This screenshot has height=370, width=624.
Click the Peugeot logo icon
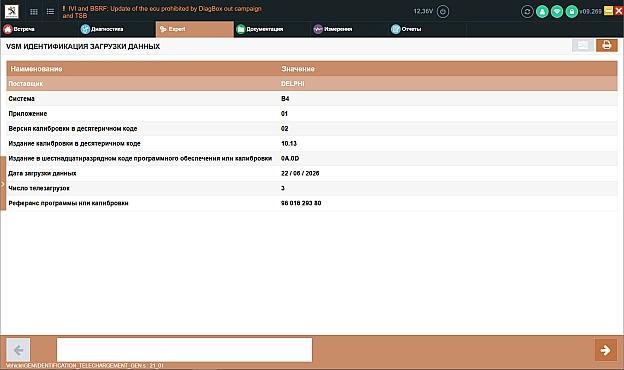click(11, 12)
